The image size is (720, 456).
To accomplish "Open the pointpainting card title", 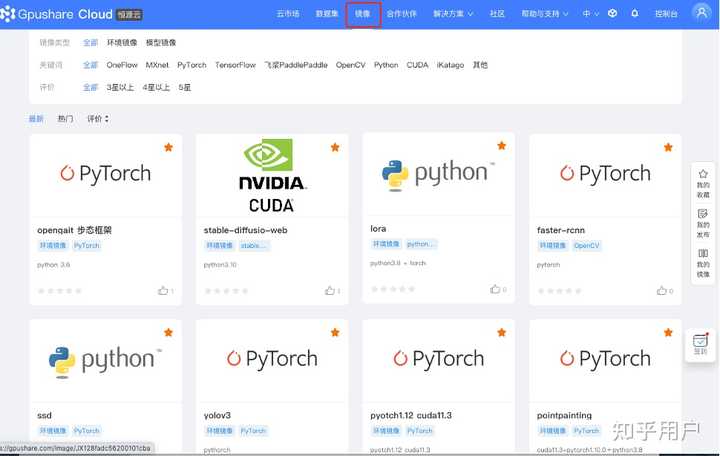I will click(564, 415).
